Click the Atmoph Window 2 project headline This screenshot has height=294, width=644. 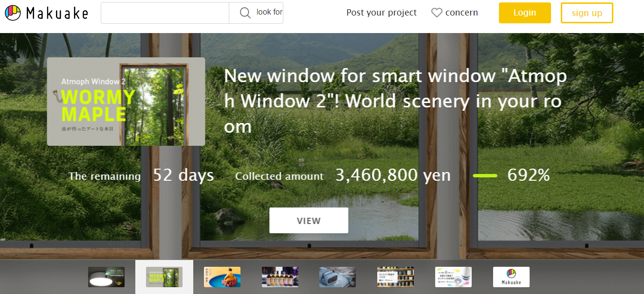tap(395, 101)
